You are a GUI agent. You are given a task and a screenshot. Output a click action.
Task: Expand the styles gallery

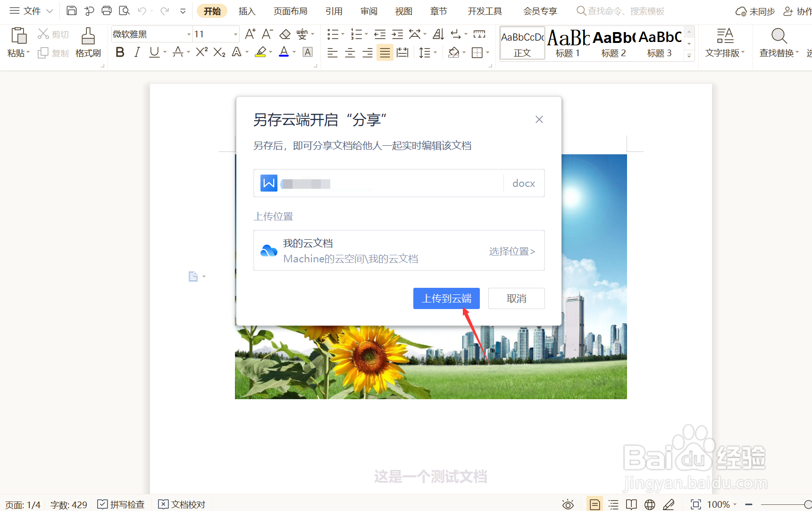(689, 55)
